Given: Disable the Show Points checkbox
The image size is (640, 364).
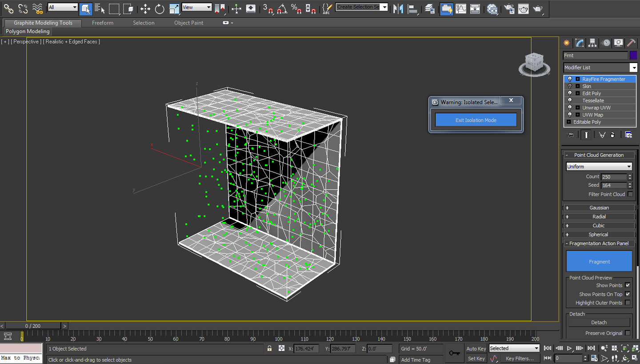Looking at the screenshot, I should tap(628, 285).
